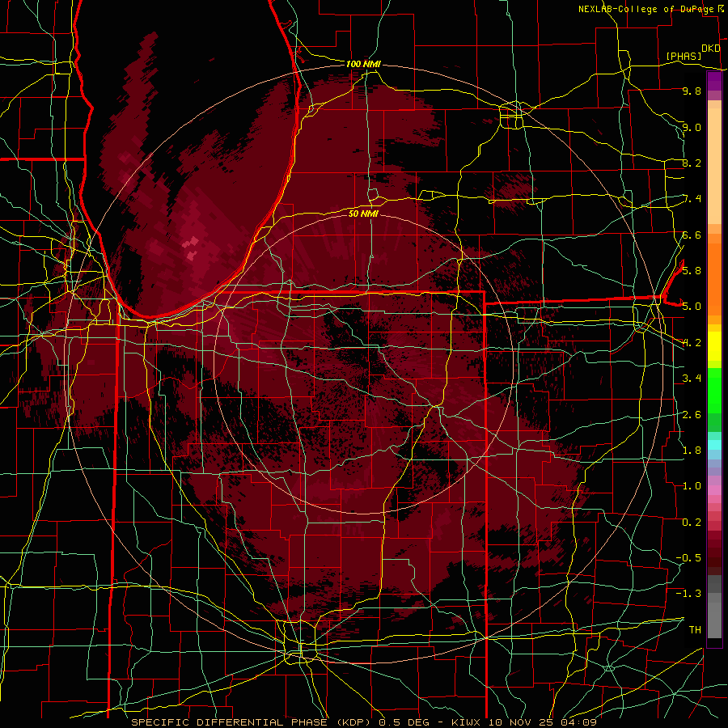Click the -0.5 value on the color scale

[688, 557]
